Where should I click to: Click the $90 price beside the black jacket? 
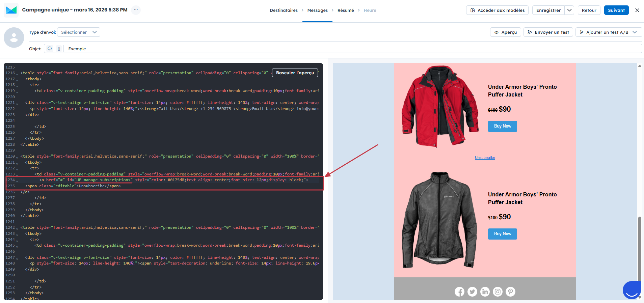(x=505, y=217)
